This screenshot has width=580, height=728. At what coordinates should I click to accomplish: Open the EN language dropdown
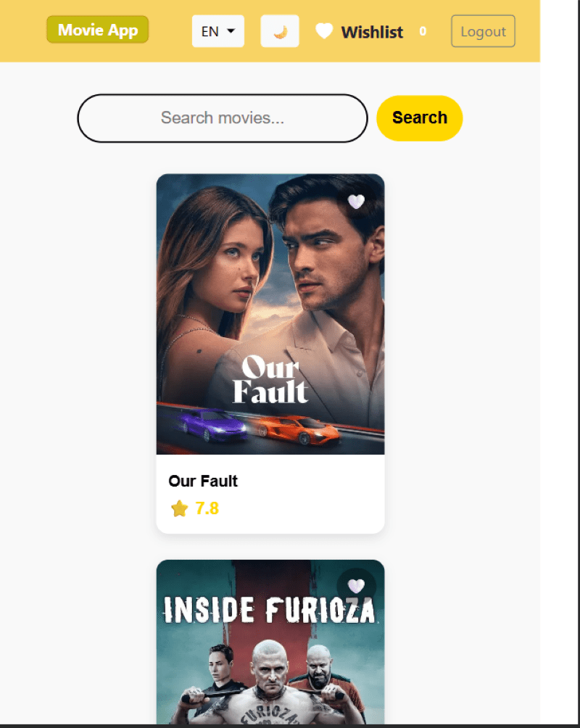pyautogui.click(x=217, y=31)
